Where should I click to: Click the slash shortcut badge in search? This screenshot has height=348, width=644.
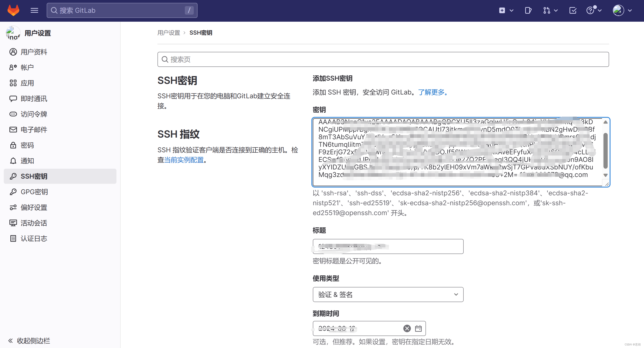click(x=189, y=11)
